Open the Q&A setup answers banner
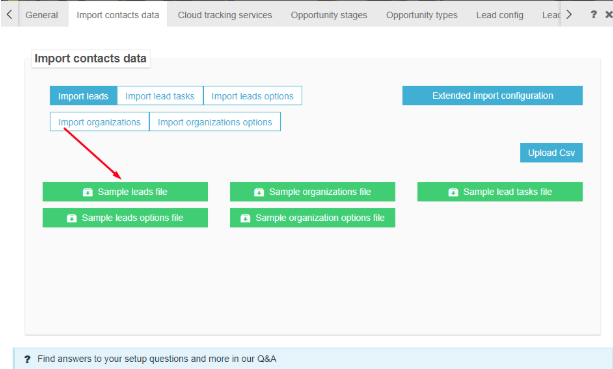Image resolution: width=613 pixels, height=369 pixels. pos(313,358)
